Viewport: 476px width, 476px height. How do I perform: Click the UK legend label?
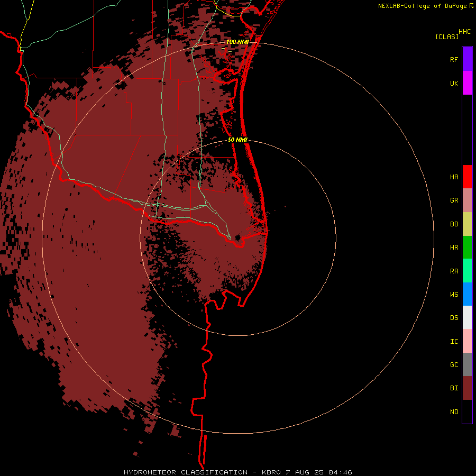(x=454, y=84)
